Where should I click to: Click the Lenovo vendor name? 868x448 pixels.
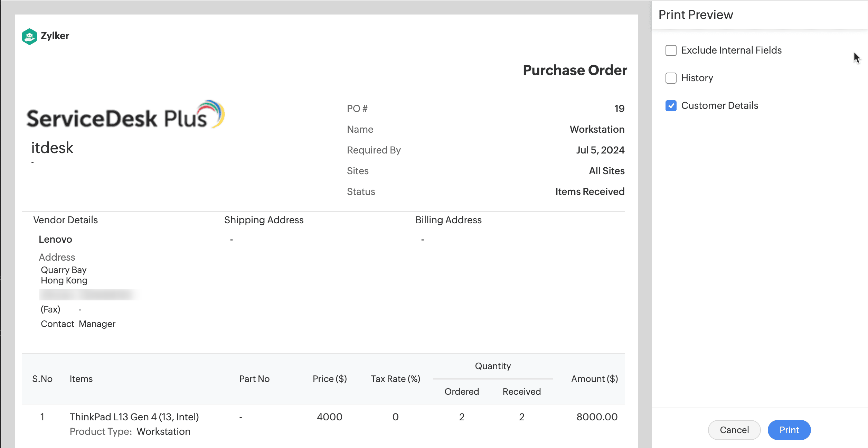(55, 239)
